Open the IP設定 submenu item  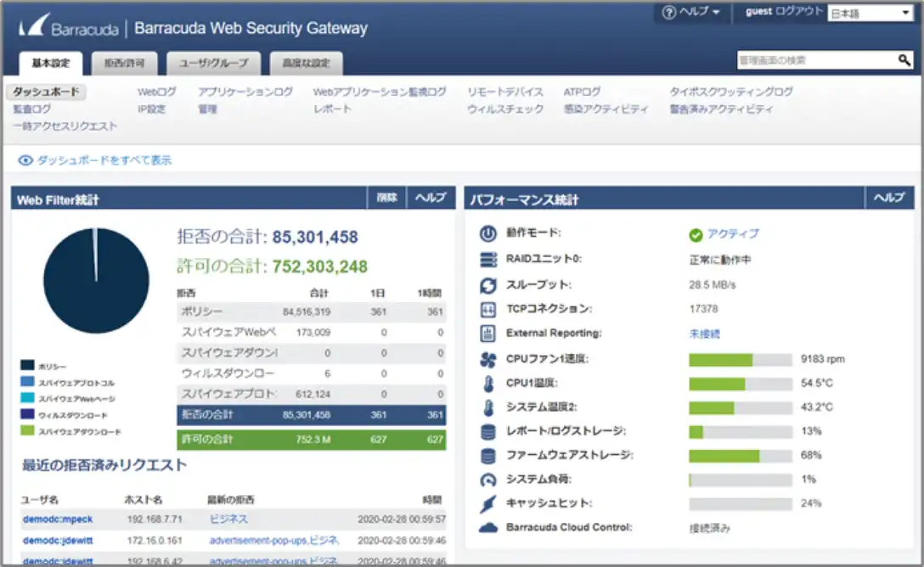click(x=151, y=109)
